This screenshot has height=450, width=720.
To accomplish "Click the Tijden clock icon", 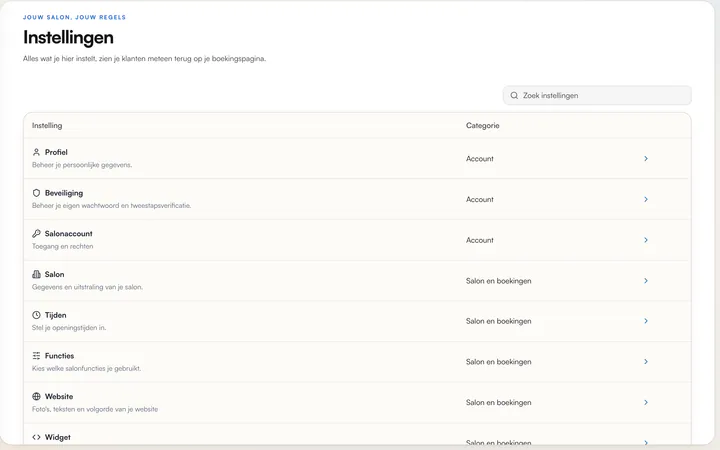I will pos(36,315).
